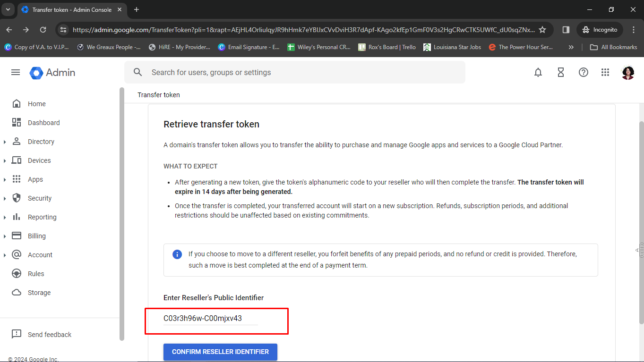Click the CONFIRM RESELLER IDENTIFIER button
Image resolution: width=644 pixels, height=362 pixels.
[220, 352]
